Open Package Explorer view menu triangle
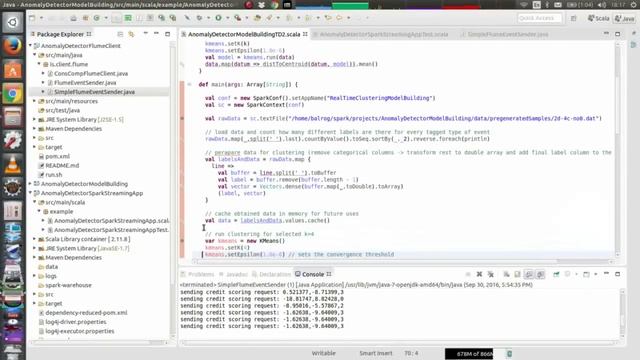640x360 pixels. [145, 34]
